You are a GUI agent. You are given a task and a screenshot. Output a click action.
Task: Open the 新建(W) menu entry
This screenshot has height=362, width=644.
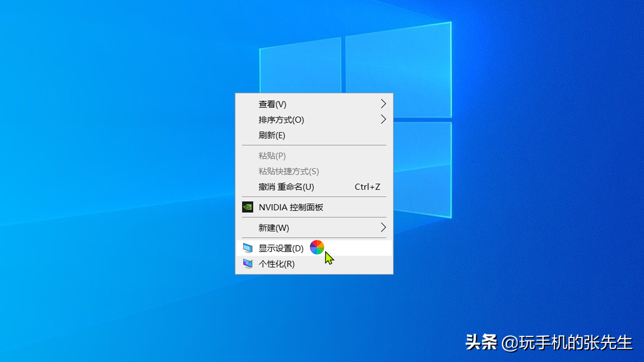pyautogui.click(x=314, y=228)
